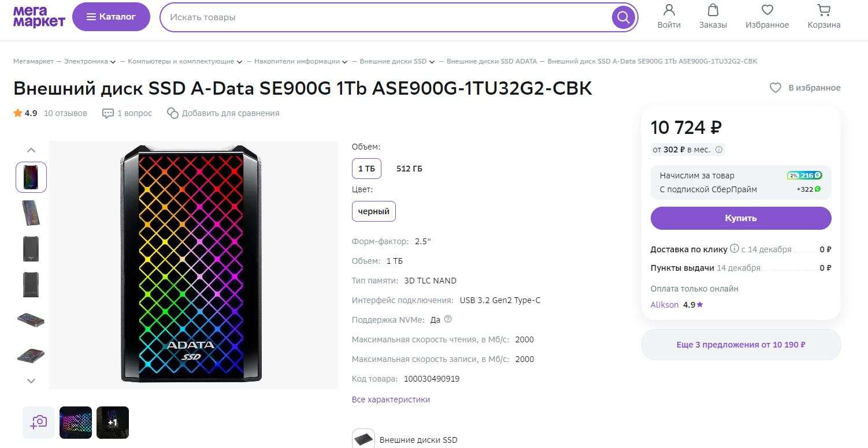
Task: Toggle Добавить для сравнения
Action: [223, 113]
